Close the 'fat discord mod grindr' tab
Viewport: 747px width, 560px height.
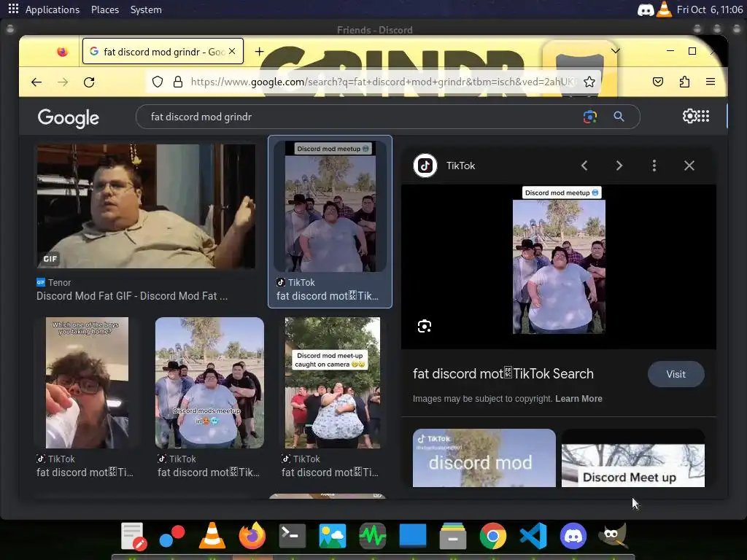(x=232, y=51)
